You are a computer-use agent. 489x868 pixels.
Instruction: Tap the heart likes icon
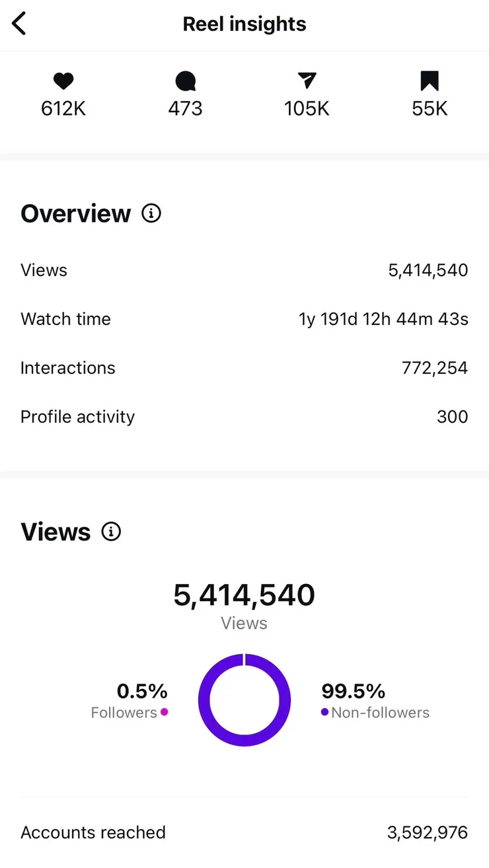63,81
